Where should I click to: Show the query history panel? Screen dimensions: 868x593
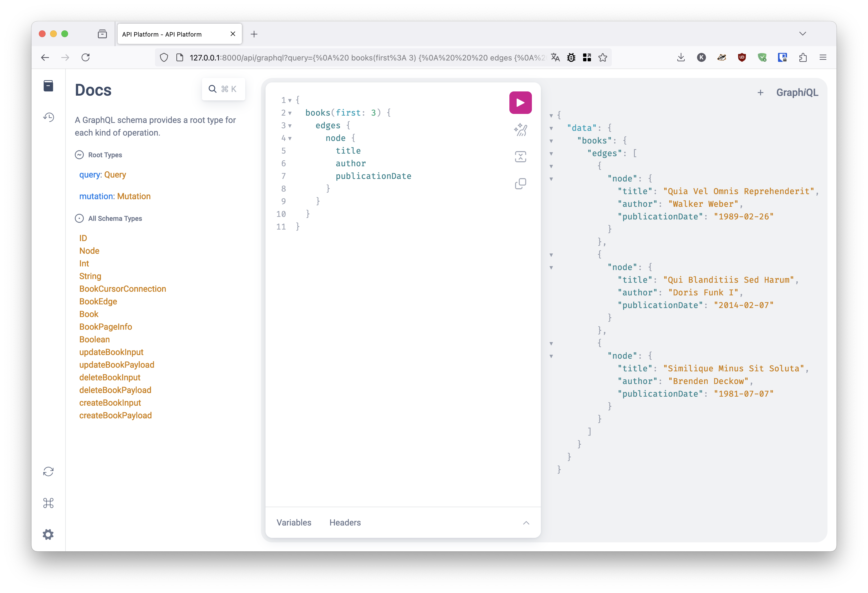(48, 117)
